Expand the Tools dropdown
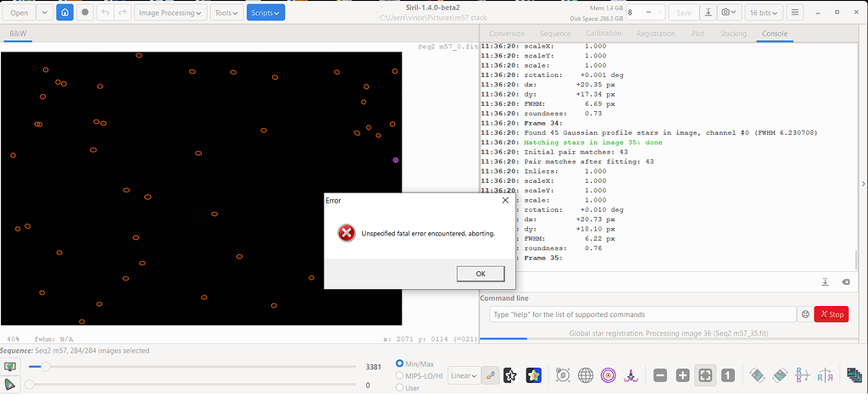This screenshot has width=868, height=411. tap(227, 13)
